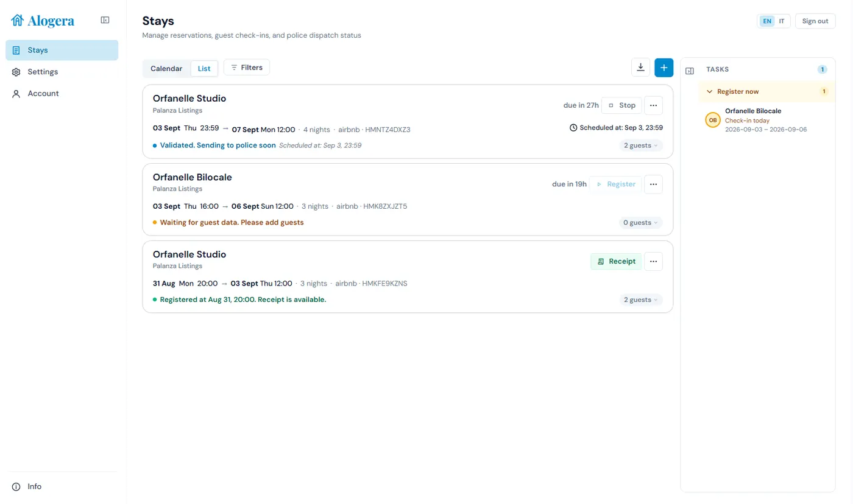Switch to Calendar view
The height and width of the screenshot is (504, 853).
pyautogui.click(x=166, y=69)
